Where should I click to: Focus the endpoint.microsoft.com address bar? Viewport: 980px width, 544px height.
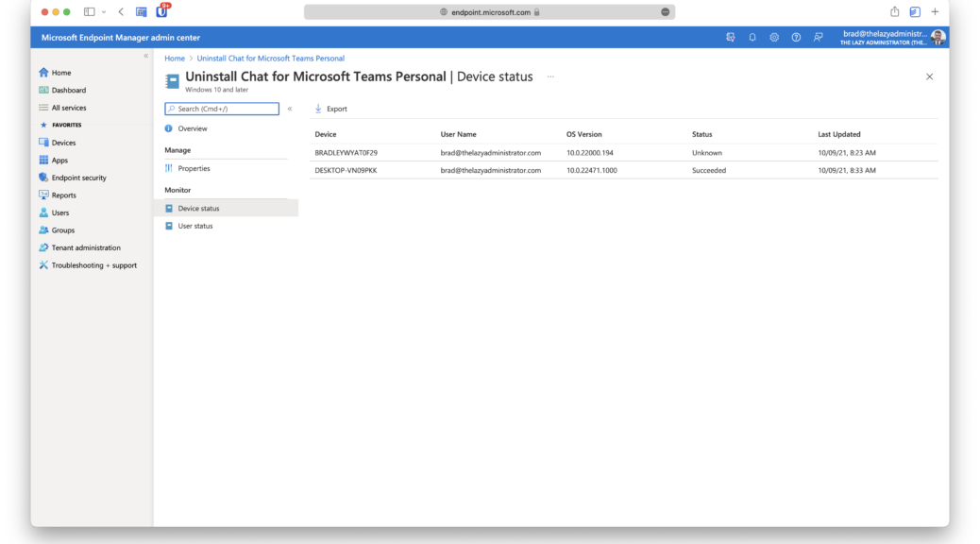pos(489,12)
